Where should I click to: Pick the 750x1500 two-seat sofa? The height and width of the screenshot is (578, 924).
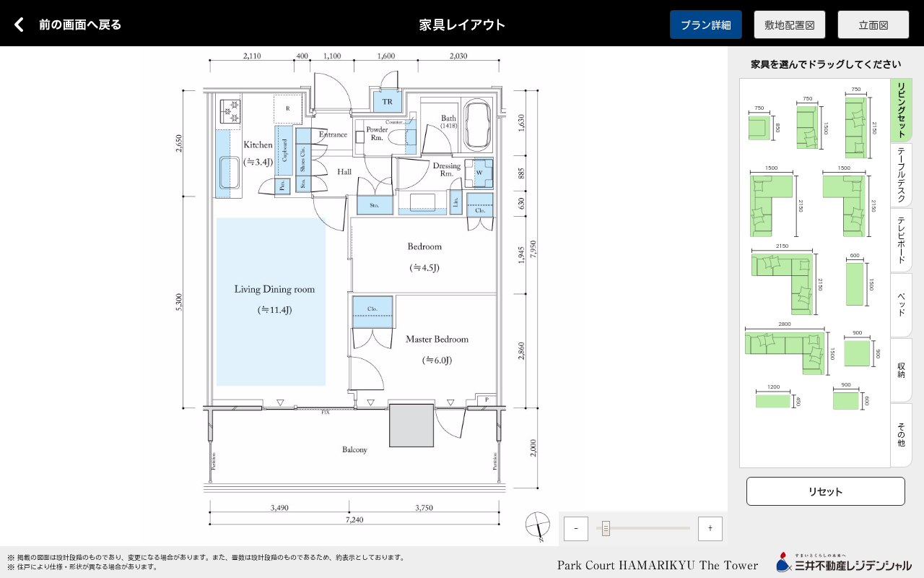806,128
